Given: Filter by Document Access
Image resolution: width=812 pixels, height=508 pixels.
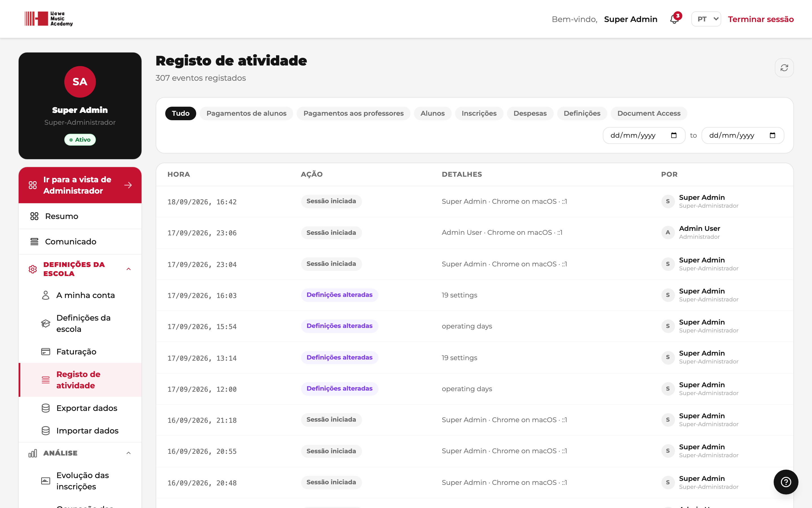Looking at the screenshot, I should 648,113.
